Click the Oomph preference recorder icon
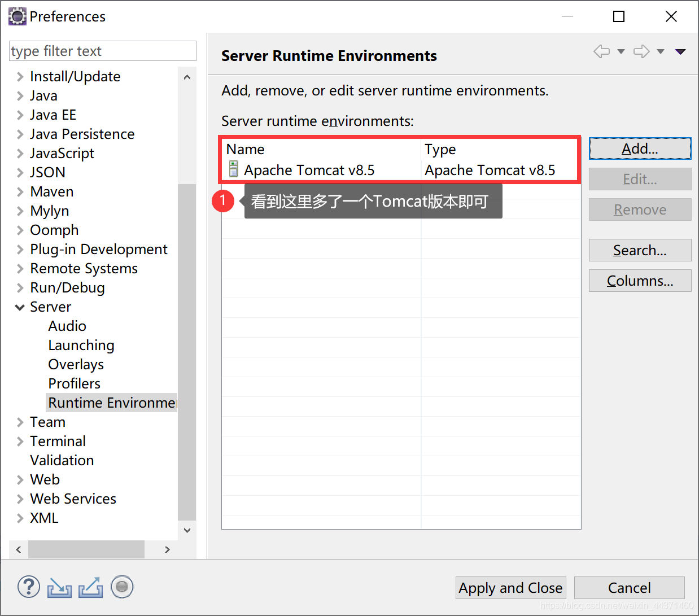Viewport: 699px width, 616px height. click(122, 587)
